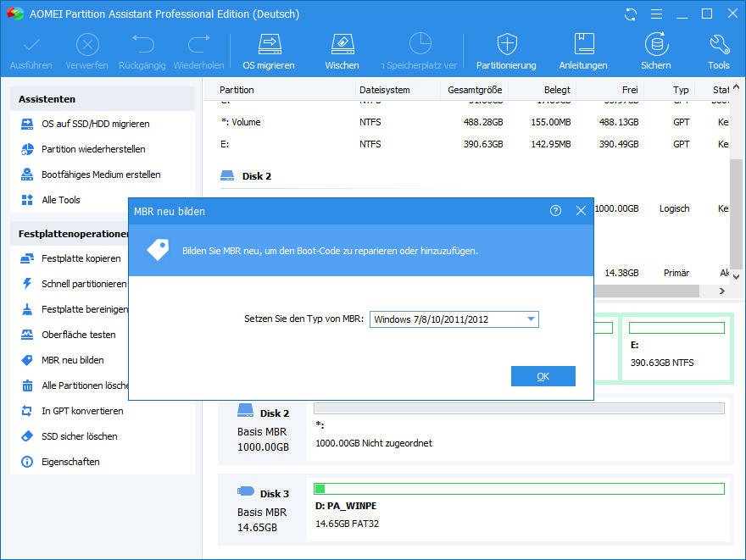Click the refresh icon in title bar
The height and width of the screenshot is (560, 746).
point(631,14)
